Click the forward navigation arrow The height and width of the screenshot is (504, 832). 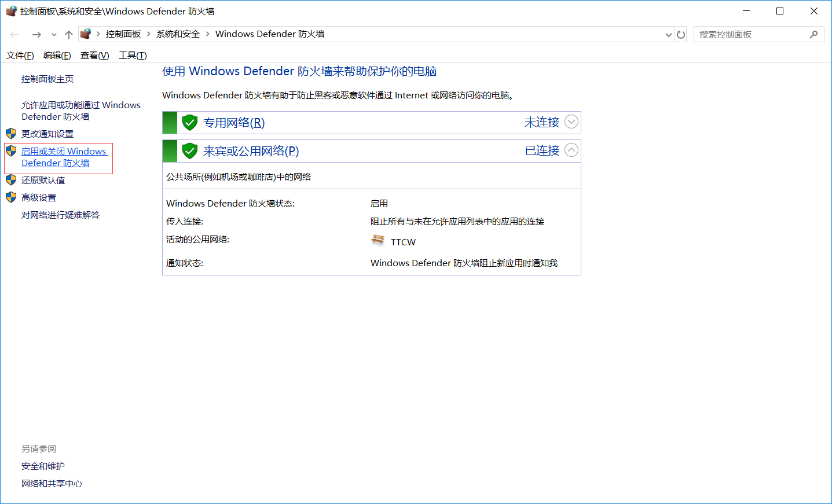pyautogui.click(x=36, y=35)
